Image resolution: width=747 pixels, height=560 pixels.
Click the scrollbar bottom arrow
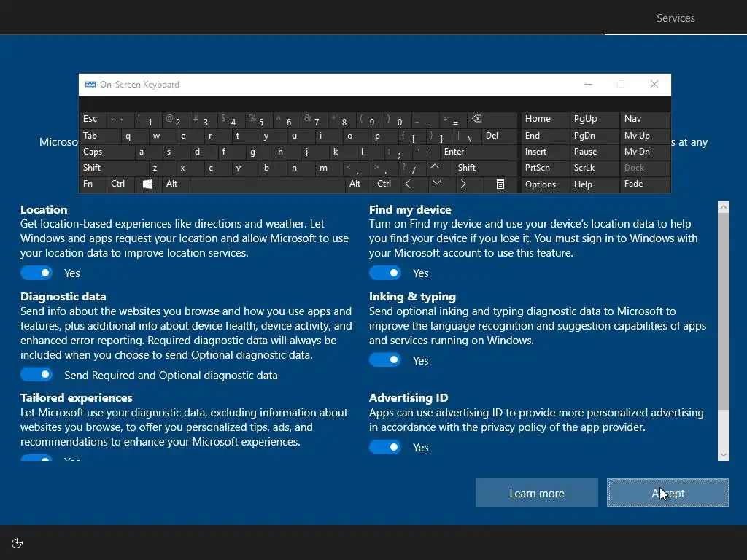(723, 455)
